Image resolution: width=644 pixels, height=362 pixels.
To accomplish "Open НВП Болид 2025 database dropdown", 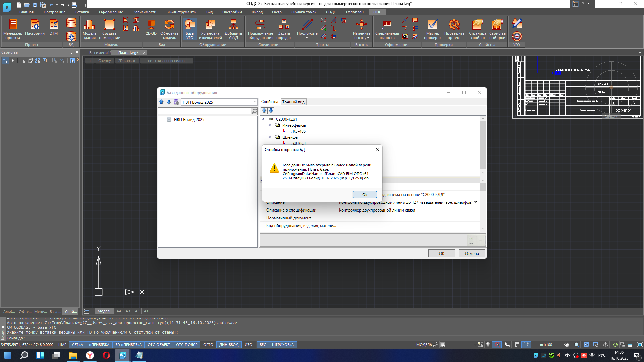I will coord(254,102).
